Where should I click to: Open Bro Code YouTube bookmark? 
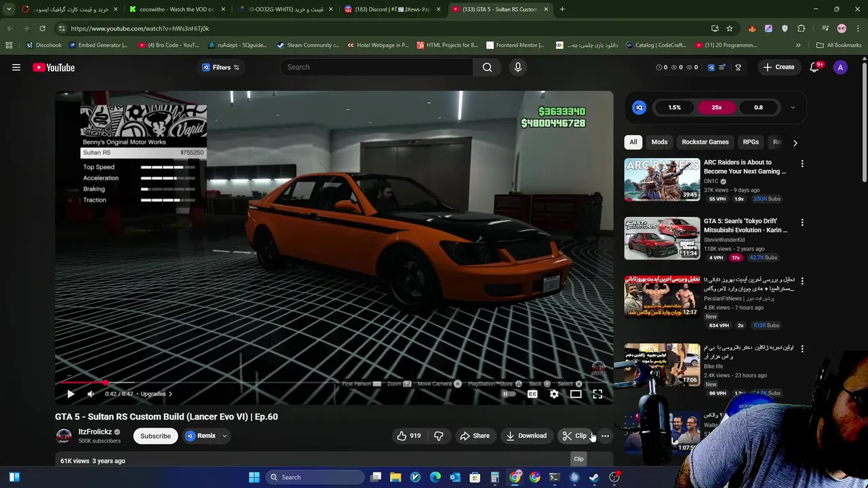pyautogui.click(x=169, y=45)
